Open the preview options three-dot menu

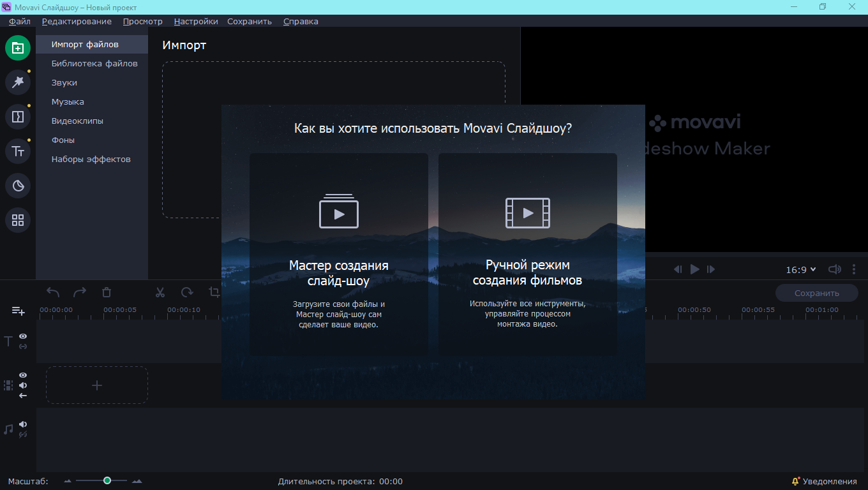click(854, 269)
